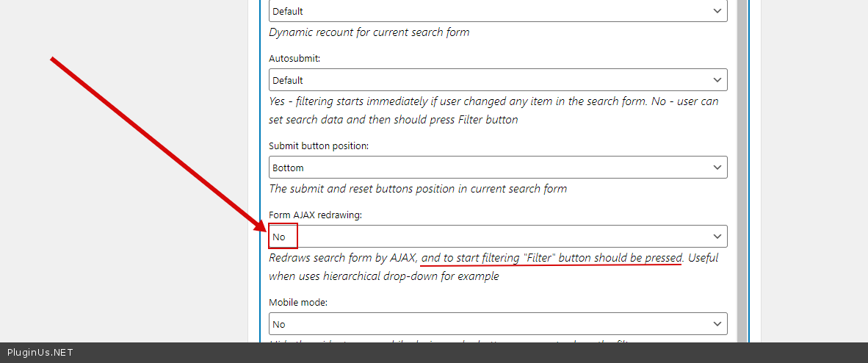The width and height of the screenshot is (868, 363).
Task: Click the chevron on Submit button position select
Action: point(717,168)
